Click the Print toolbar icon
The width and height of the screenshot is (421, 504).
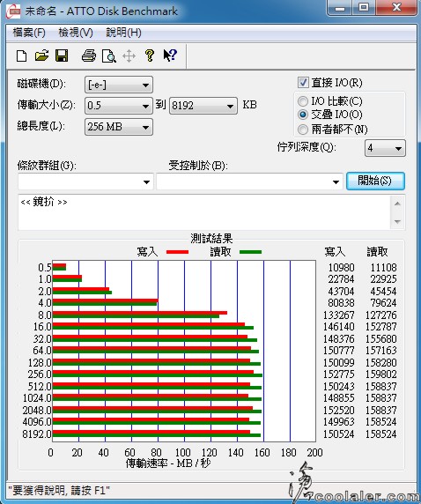tap(89, 56)
